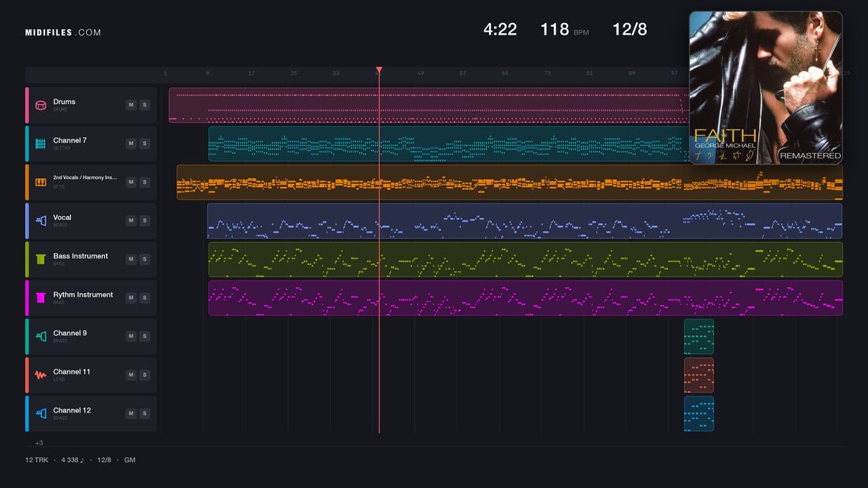Click bar 81 on the timeline ruler
Viewport: 868px width, 488px height.
[x=589, y=73]
